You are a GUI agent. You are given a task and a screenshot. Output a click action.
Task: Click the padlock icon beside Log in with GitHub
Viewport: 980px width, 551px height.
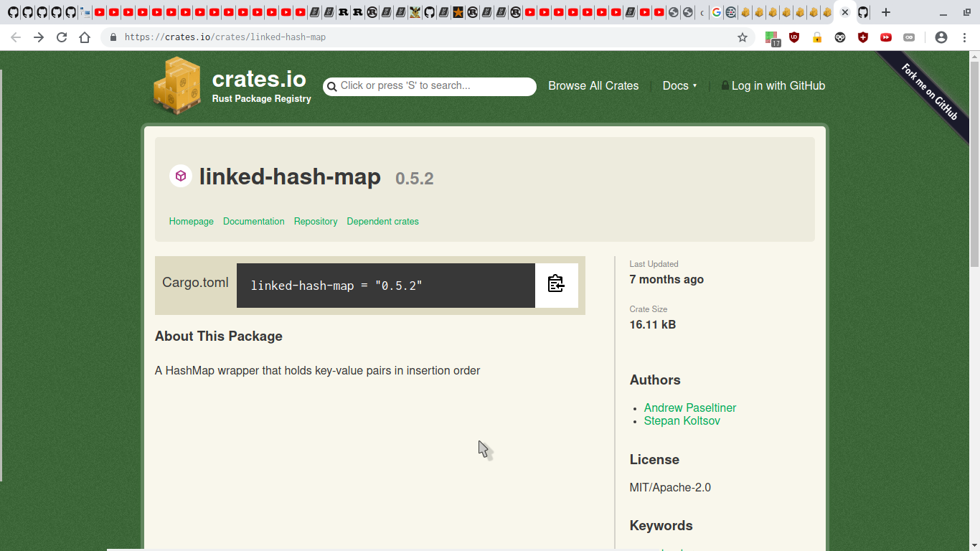tap(725, 85)
